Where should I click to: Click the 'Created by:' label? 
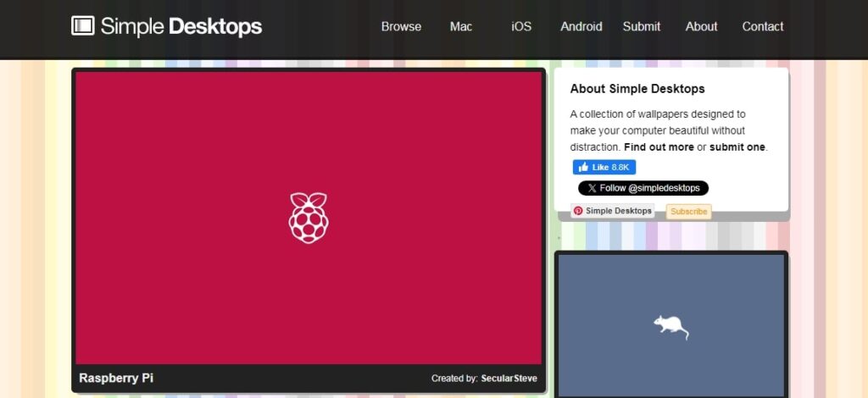click(x=454, y=379)
